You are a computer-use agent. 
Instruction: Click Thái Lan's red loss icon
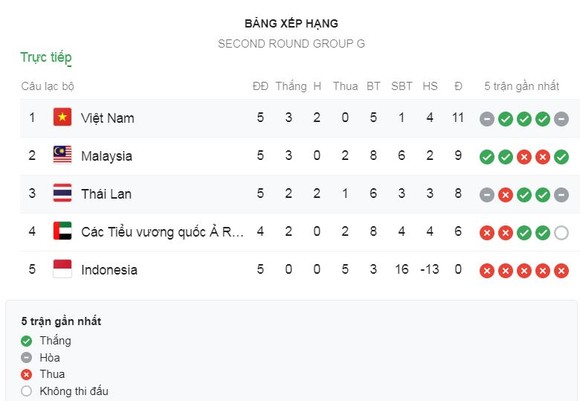[505, 195]
